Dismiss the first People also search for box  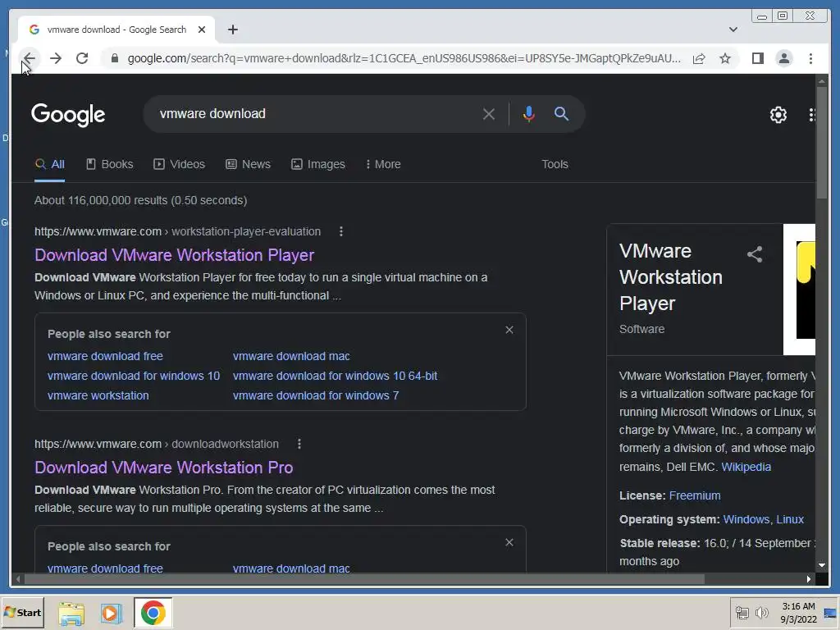(509, 330)
